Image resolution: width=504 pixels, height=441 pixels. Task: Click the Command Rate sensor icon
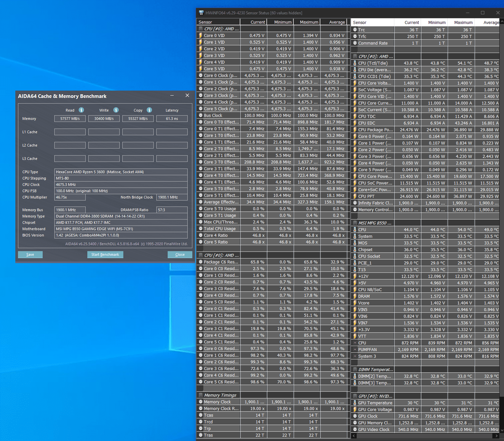click(355, 43)
